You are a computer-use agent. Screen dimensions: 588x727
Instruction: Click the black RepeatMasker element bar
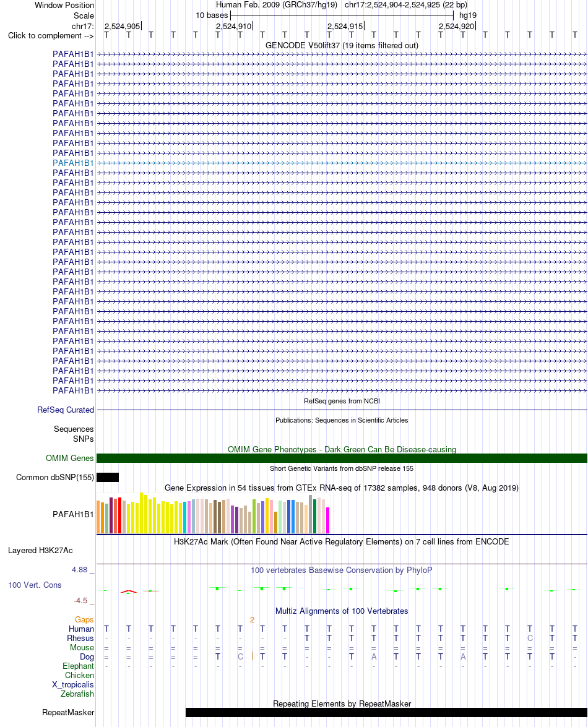386,713
